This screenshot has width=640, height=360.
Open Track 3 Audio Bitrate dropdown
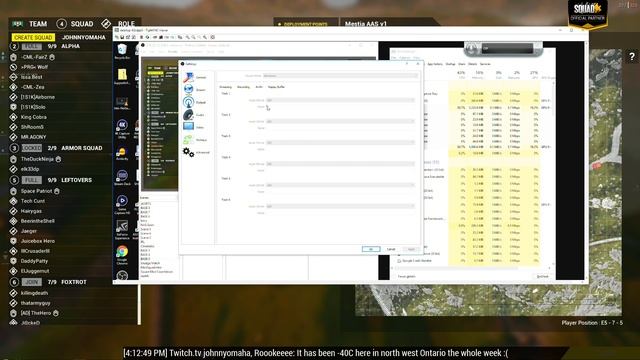pos(340,142)
